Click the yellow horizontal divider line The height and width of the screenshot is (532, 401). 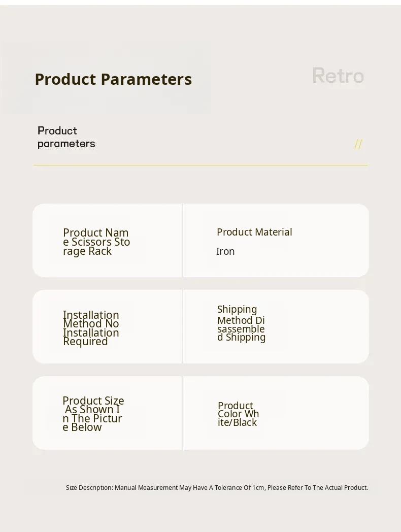tap(200, 165)
